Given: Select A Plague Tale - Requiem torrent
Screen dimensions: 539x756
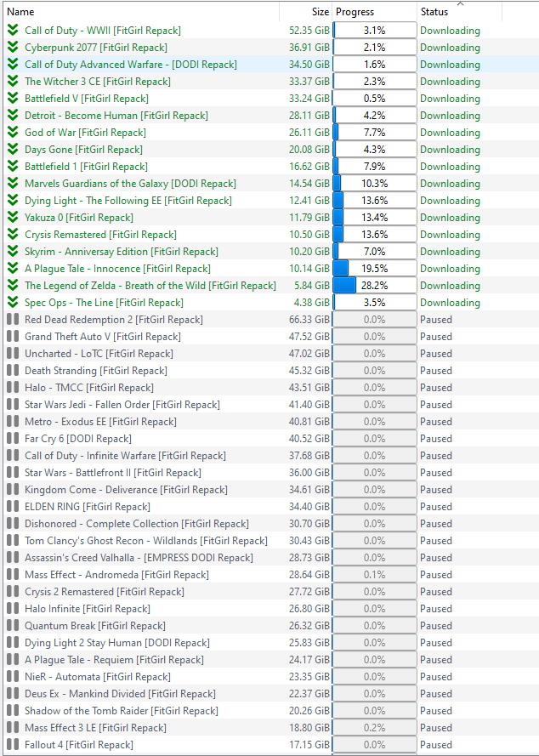Looking at the screenshot, I should [114, 660].
